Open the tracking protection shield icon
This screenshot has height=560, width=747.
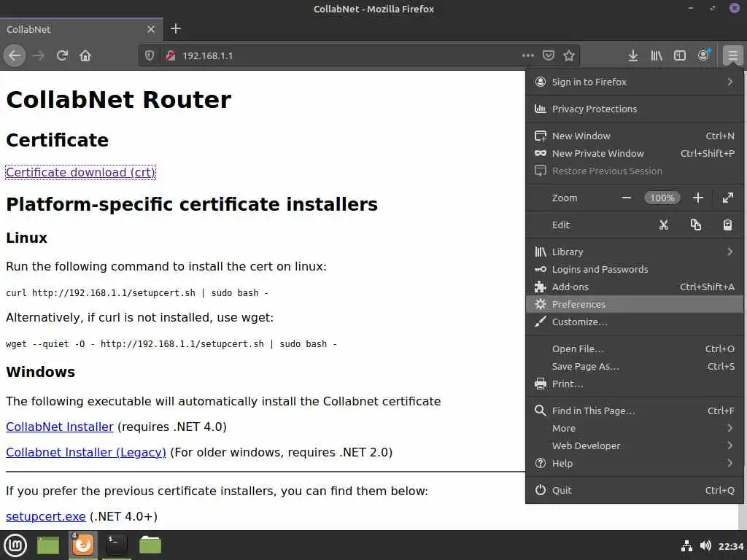point(150,55)
